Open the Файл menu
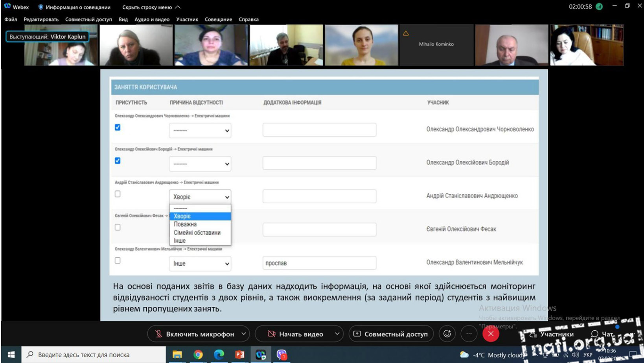The width and height of the screenshot is (644, 363). coord(11,19)
